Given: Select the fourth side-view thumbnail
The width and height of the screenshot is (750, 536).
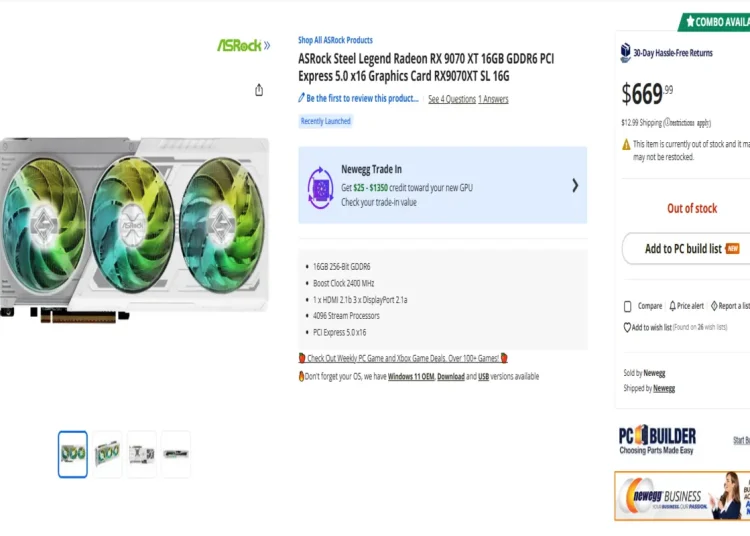Looking at the screenshot, I should click(176, 454).
